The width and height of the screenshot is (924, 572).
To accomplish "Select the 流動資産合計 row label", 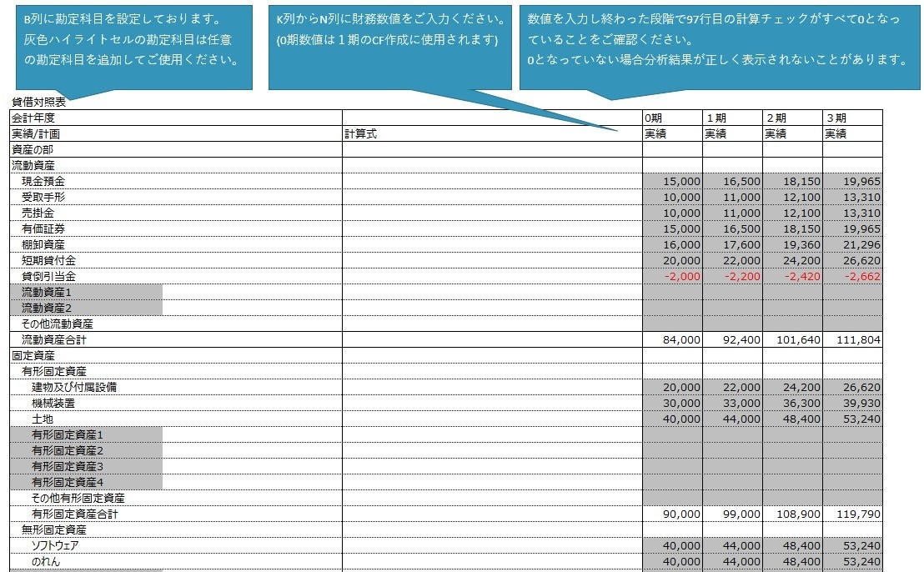I will 54,340.
